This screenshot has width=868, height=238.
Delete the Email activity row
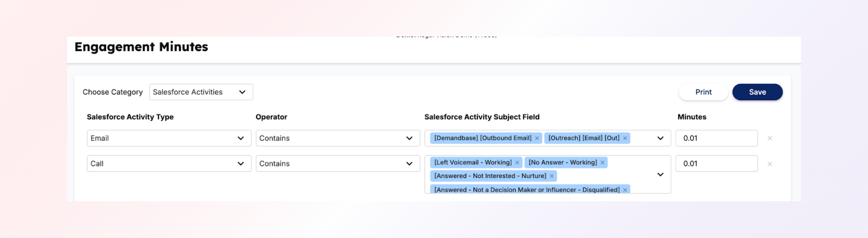[x=770, y=138]
